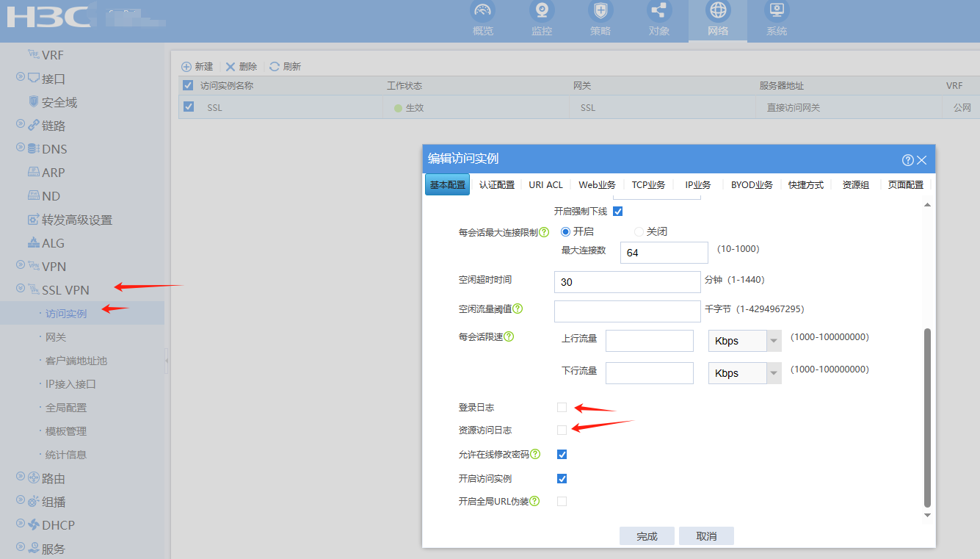Open 全局配置 under SSL VPN
The height and width of the screenshot is (559, 980).
click(66, 408)
